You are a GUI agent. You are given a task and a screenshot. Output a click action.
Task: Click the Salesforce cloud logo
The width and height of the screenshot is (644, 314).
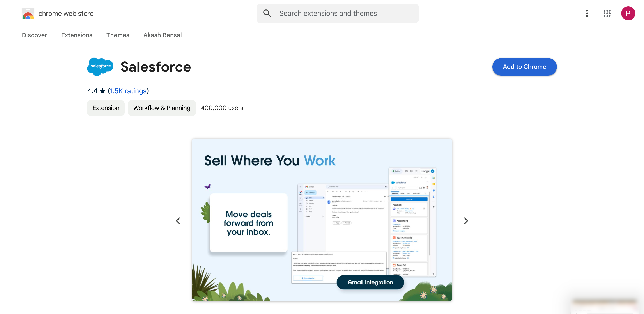(100, 66)
